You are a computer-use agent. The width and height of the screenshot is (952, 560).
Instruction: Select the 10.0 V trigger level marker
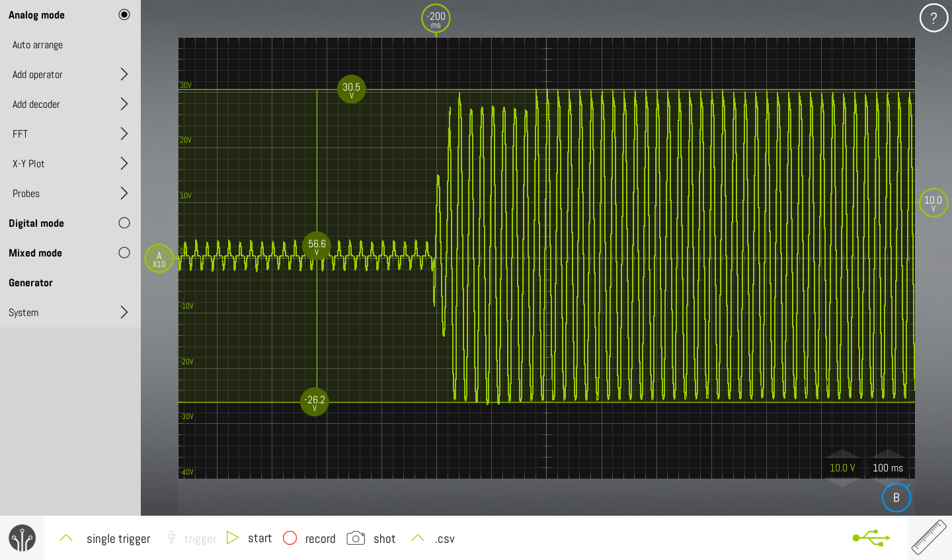(x=933, y=202)
